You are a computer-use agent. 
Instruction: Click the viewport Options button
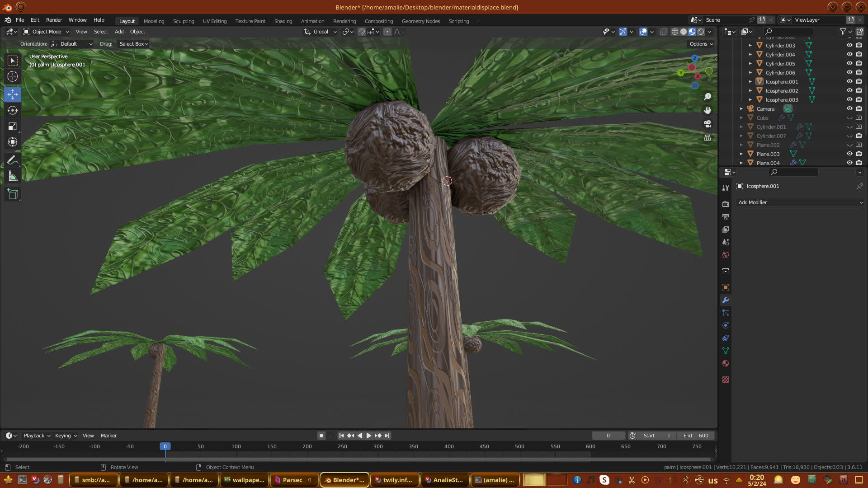[701, 44]
